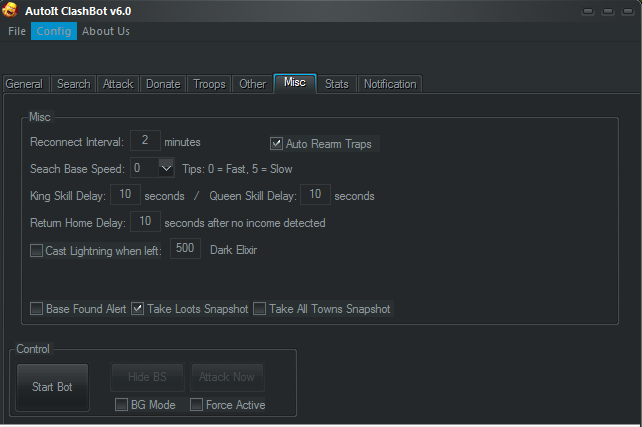Click the Start Bot button
This screenshot has width=642, height=427.
pos(52,387)
